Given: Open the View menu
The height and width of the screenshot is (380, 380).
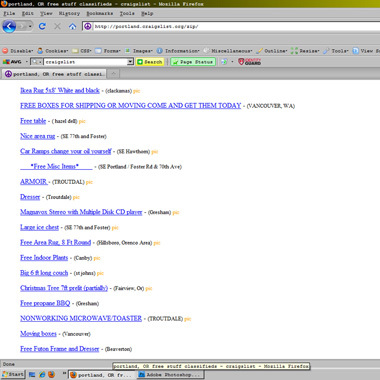Looking at the screenshot, I should tap(46, 13).
